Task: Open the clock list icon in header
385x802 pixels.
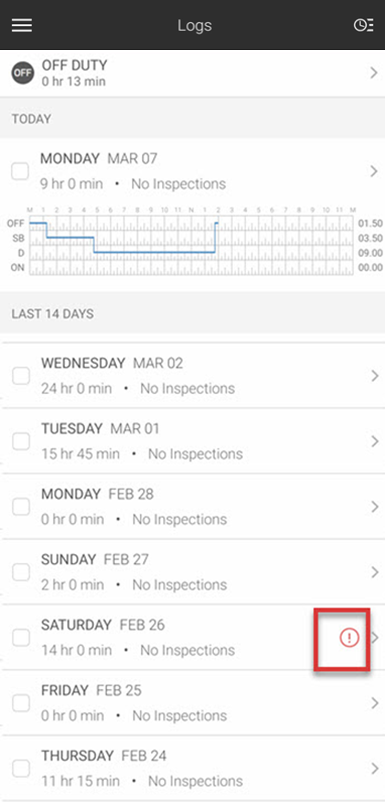Action: point(363,25)
